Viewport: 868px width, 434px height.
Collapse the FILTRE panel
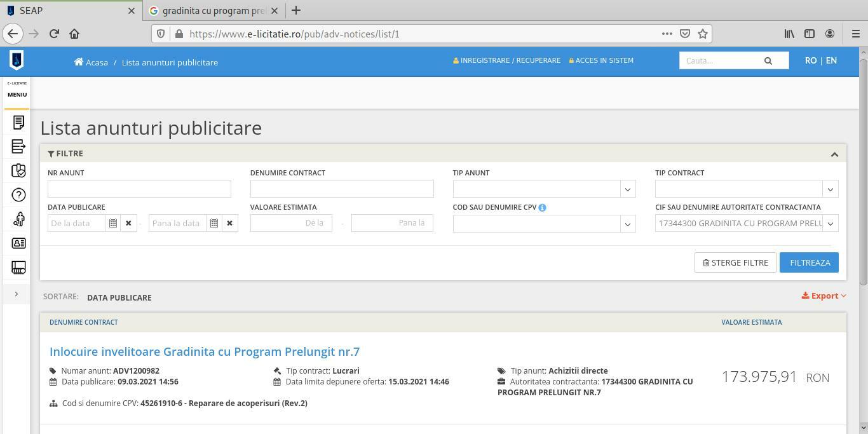(x=834, y=154)
